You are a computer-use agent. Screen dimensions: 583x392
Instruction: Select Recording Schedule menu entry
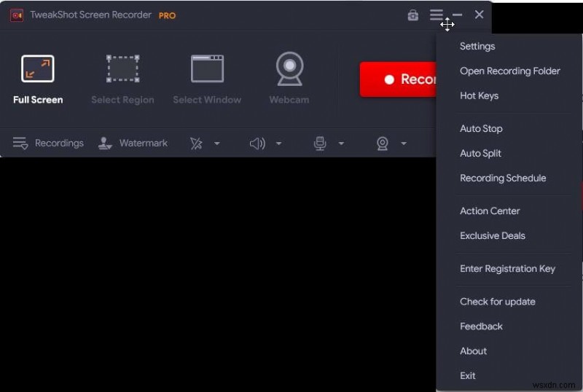click(x=503, y=178)
